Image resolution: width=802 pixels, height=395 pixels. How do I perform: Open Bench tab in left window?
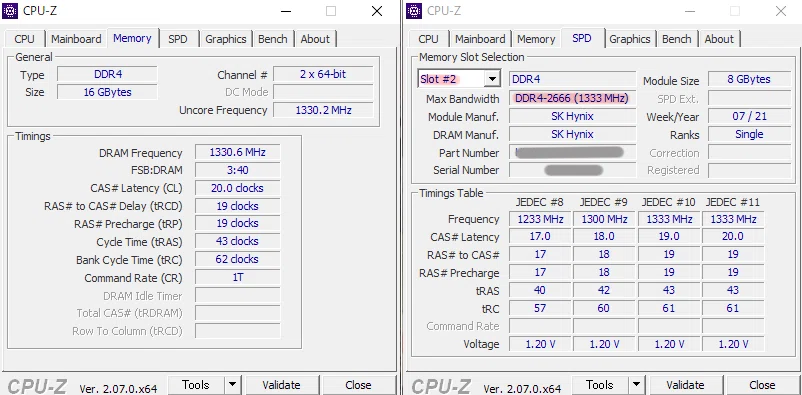click(273, 39)
